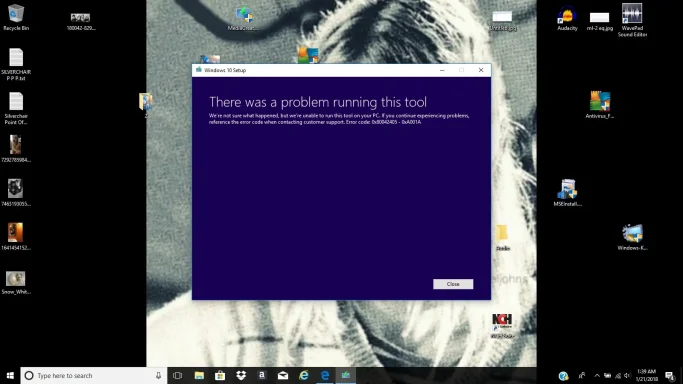Select the Audacity desktop shortcut
Image resolution: width=683 pixels, height=384 pixels.
567,18
